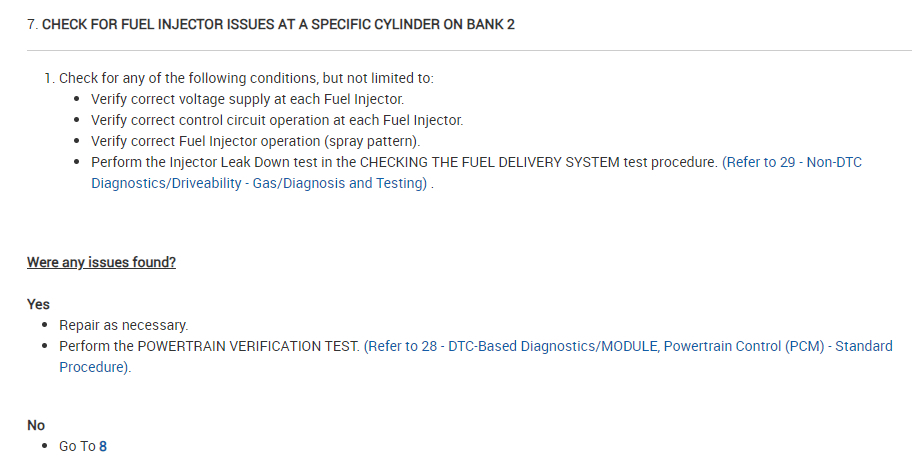Click the 'No' answer label
Image resolution: width=912 pixels, height=464 pixels.
[x=36, y=425]
